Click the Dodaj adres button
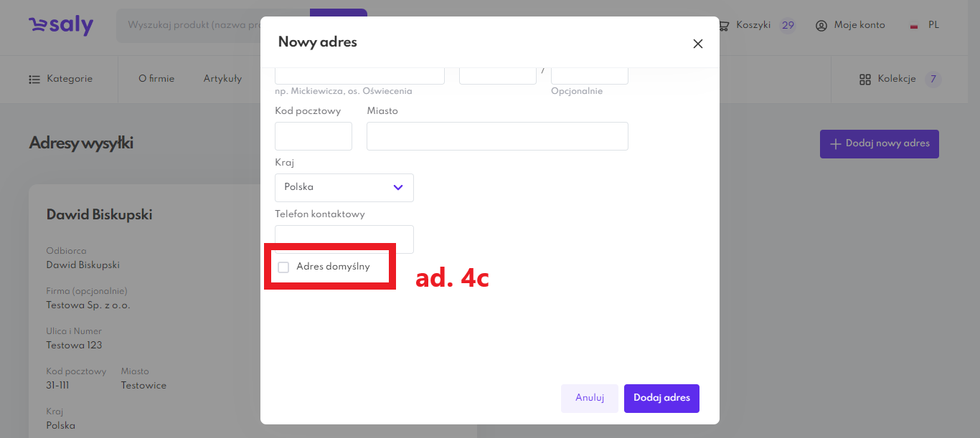The width and height of the screenshot is (980, 438). (x=661, y=399)
